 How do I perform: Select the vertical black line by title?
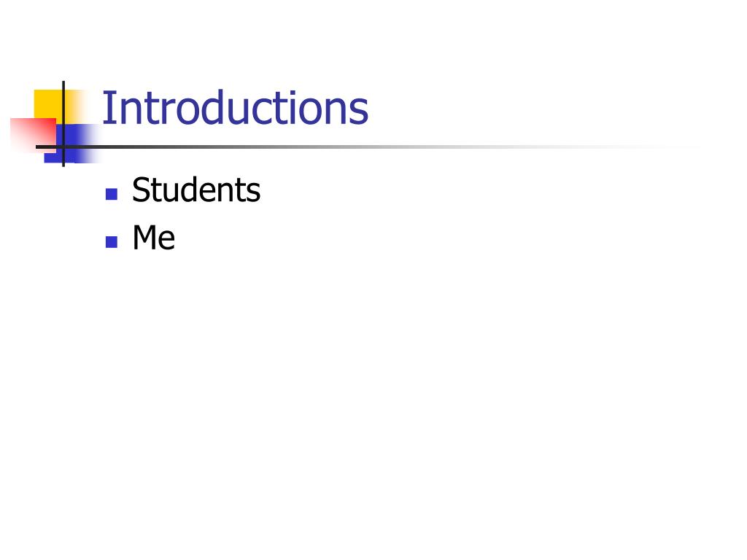point(63,124)
